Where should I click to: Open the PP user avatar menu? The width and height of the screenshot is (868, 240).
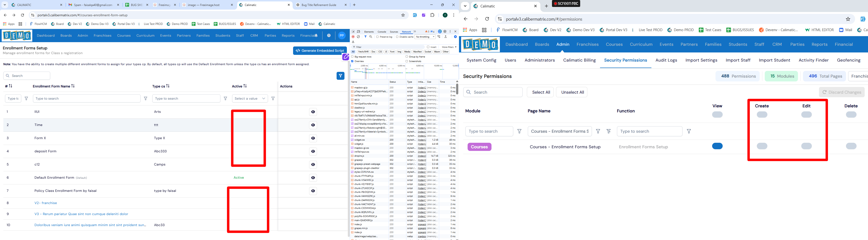tap(342, 35)
